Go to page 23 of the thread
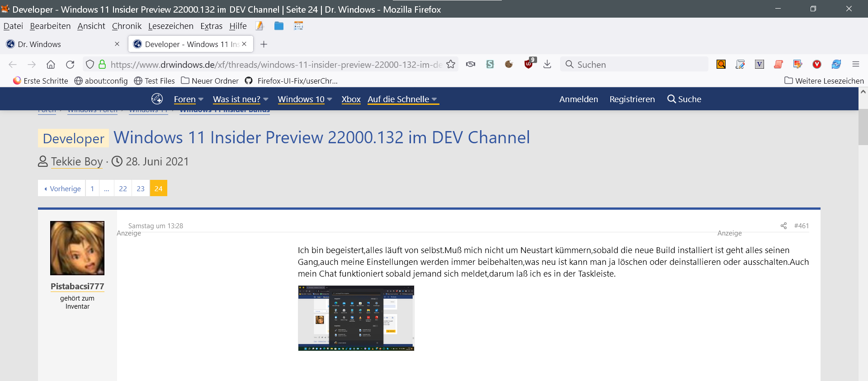Image resolution: width=868 pixels, height=381 pixels. pos(141,188)
